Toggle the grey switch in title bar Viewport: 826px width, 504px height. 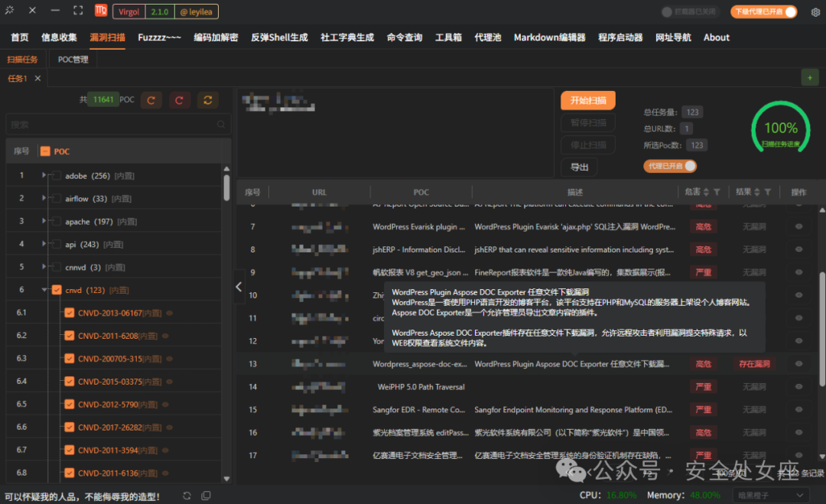pyautogui.click(x=690, y=11)
